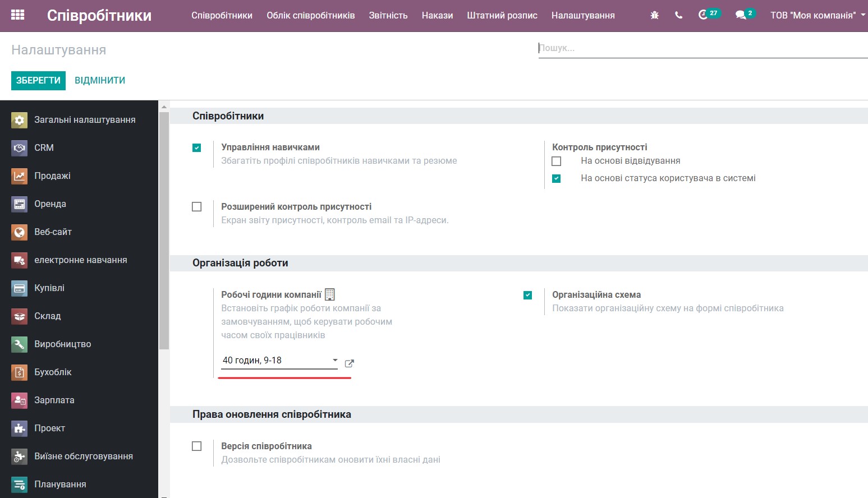Screen dimensions: 868x498
Task: Enable Розширений контроль присутності
Action: 197,206
